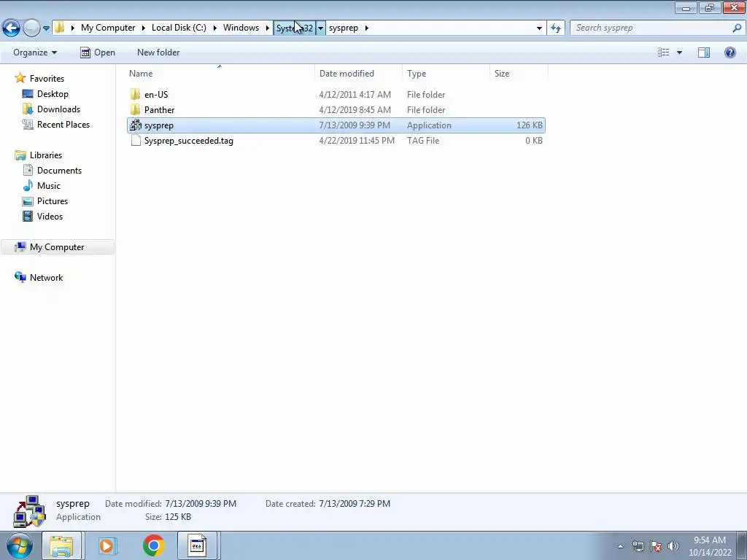The height and width of the screenshot is (560, 747).
Task: Click the volume speaker tray icon
Action: point(673,546)
